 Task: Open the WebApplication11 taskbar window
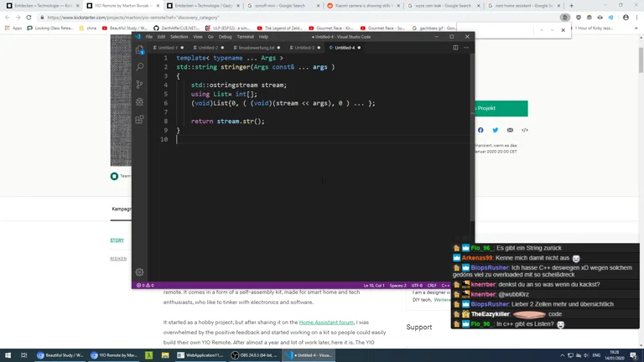tap(199, 355)
